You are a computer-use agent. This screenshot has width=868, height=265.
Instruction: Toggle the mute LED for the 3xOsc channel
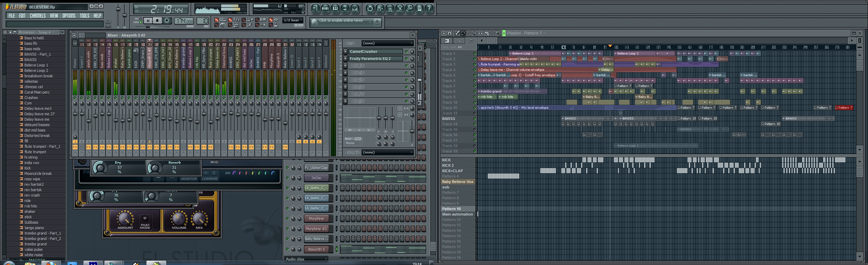pyautogui.click(x=287, y=178)
